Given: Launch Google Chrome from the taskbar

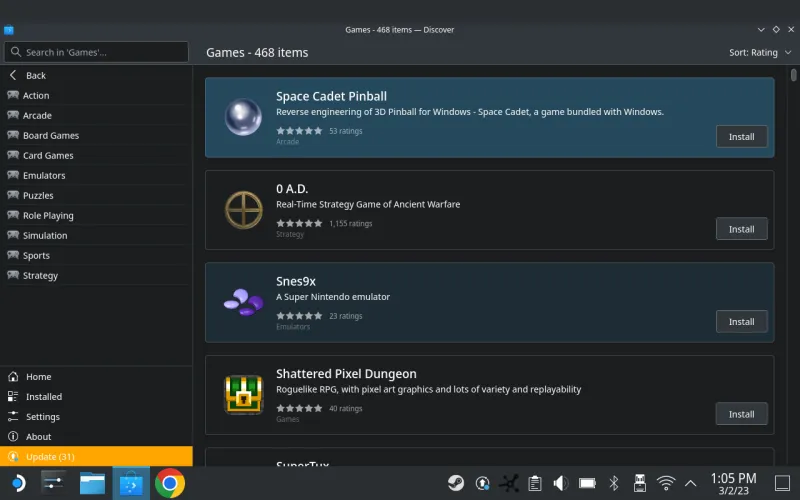Looking at the screenshot, I should point(169,484).
